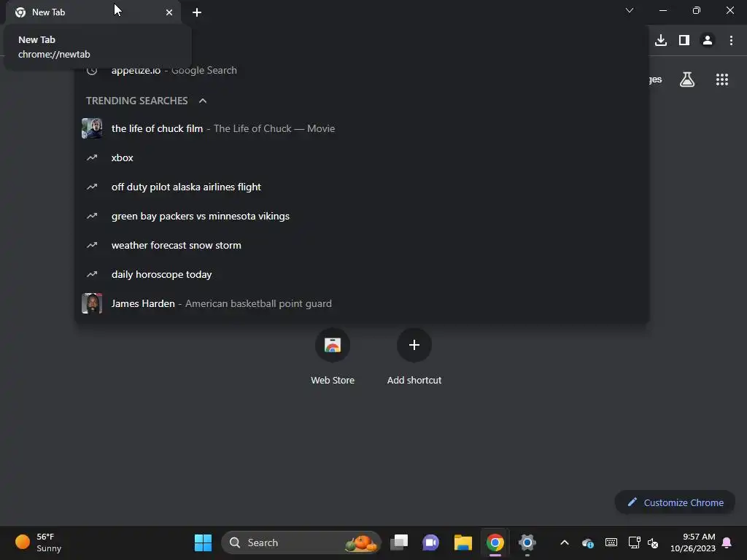Collapse the Trending Searches section

(x=203, y=101)
